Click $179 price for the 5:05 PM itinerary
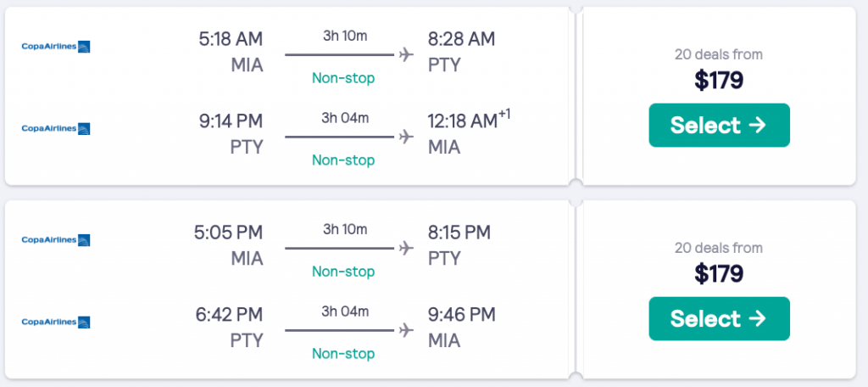This screenshot has height=387, width=868. point(719,274)
